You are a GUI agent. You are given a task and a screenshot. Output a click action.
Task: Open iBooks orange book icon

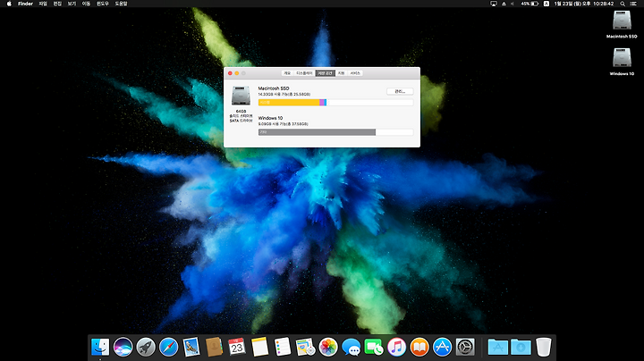pyautogui.click(x=419, y=347)
